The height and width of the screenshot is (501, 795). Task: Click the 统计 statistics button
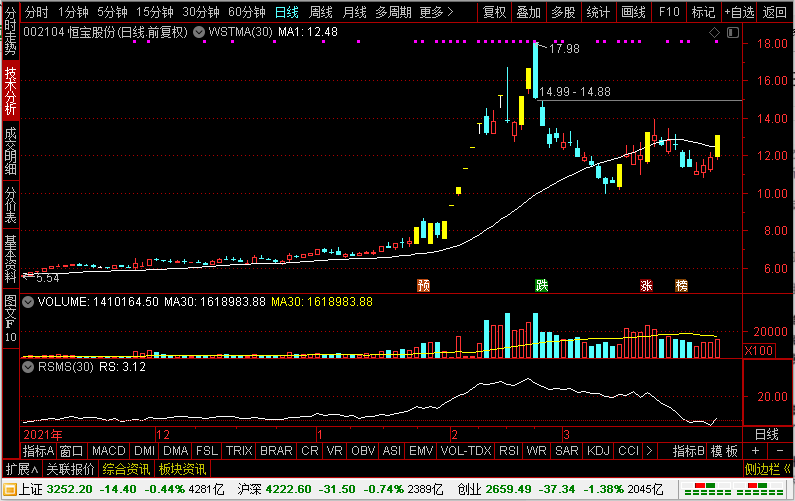tap(598, 12)
